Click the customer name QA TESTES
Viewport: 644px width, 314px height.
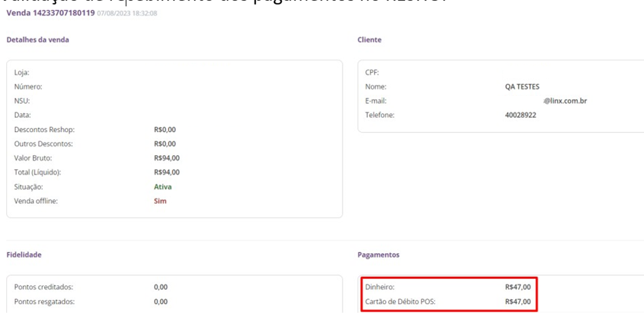pos(522,86)
